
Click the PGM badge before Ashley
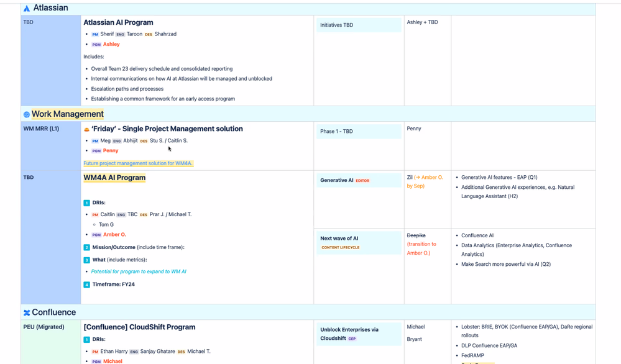pos(96,45)
